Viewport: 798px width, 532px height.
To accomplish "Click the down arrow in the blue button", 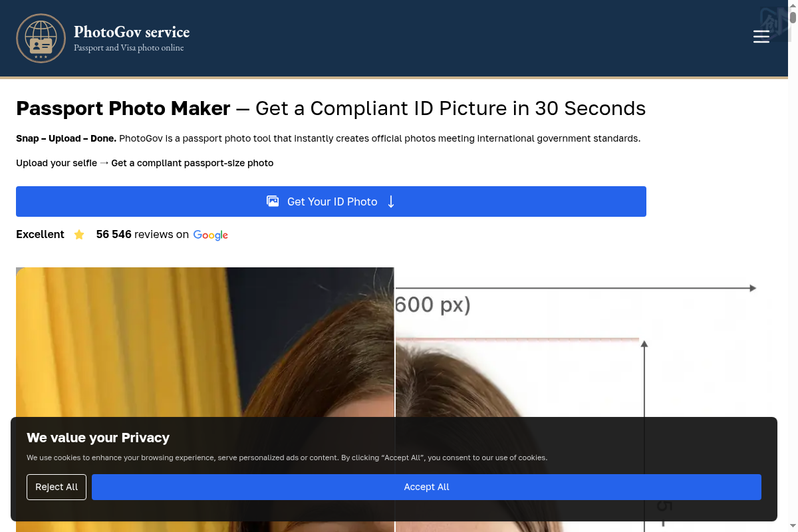I will pos(391,201).
